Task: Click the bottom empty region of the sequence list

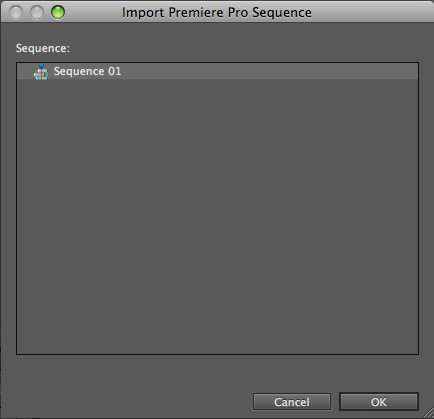Action: pos(217,317)
